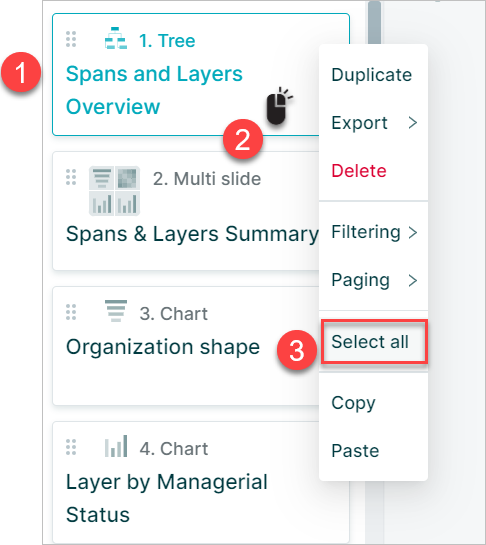
Task: Select the Layer by Managerial Status slide
Action: tap(186, 483)
